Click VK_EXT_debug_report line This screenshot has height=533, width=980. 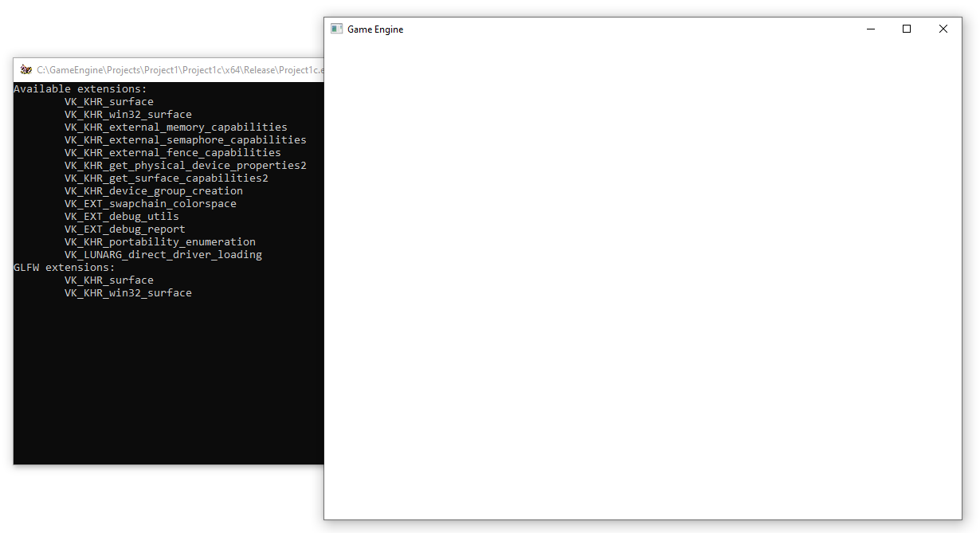click(x=125, y=229)
